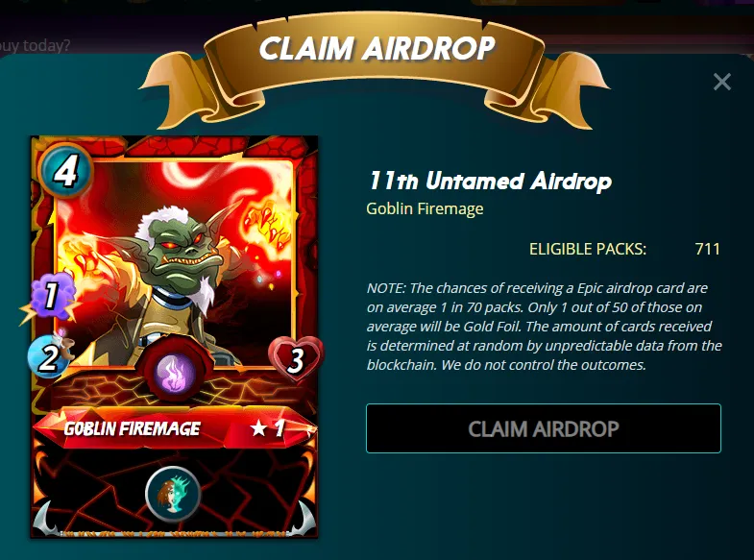Close the airdrop dialog with the X

point(721,82)
